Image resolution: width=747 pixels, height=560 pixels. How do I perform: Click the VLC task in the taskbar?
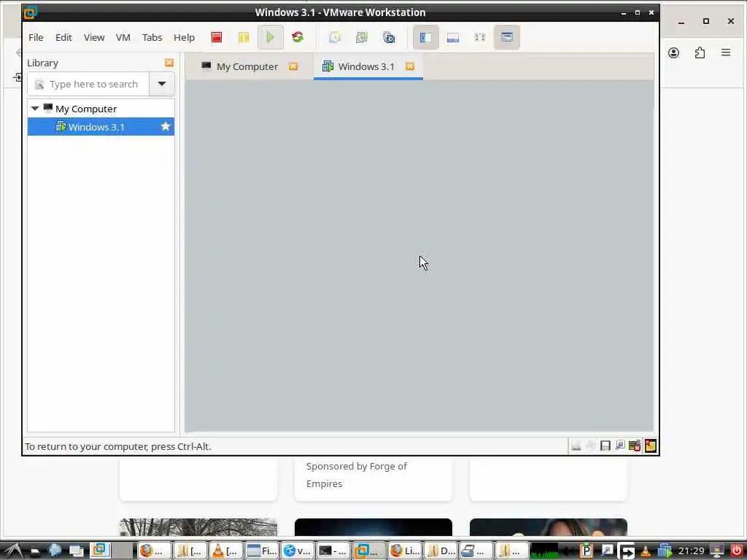(x=225, y=551)
